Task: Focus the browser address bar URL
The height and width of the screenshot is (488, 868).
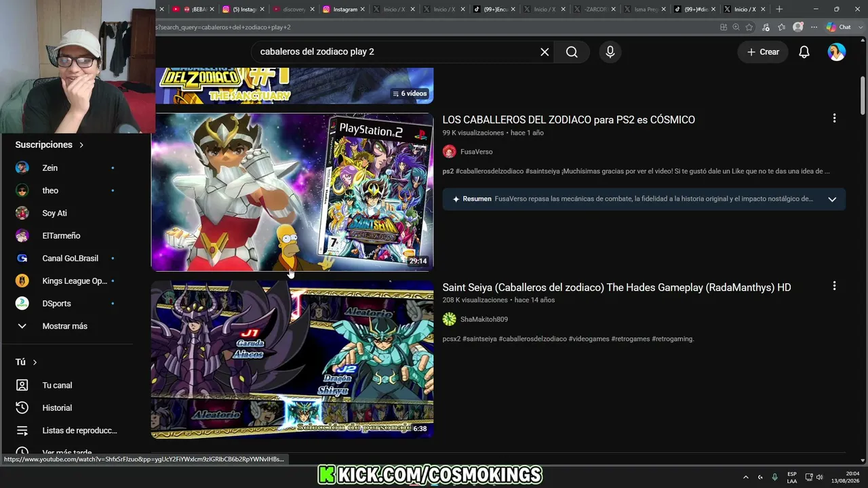Action: 434,27
